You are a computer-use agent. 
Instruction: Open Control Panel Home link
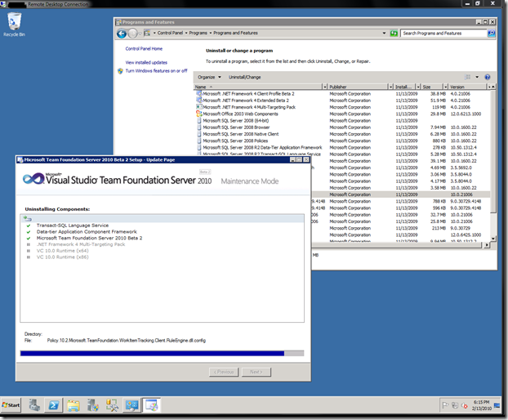144,48
